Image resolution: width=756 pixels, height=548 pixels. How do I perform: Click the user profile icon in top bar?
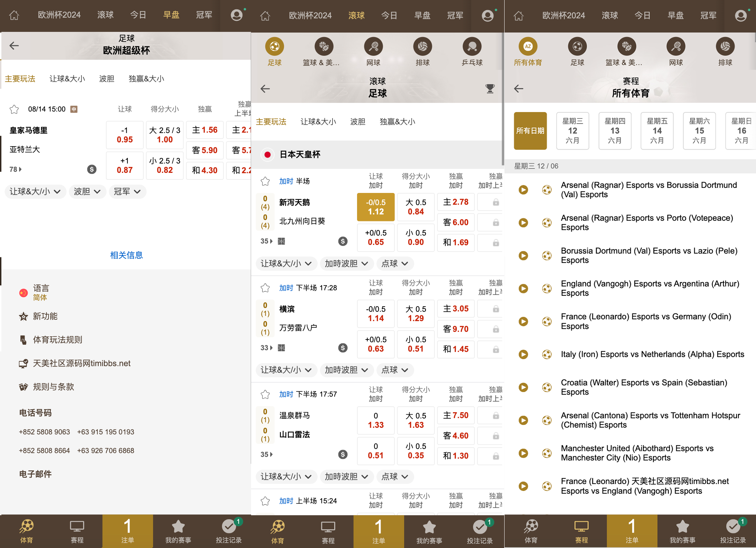click(x=237, y=16)
